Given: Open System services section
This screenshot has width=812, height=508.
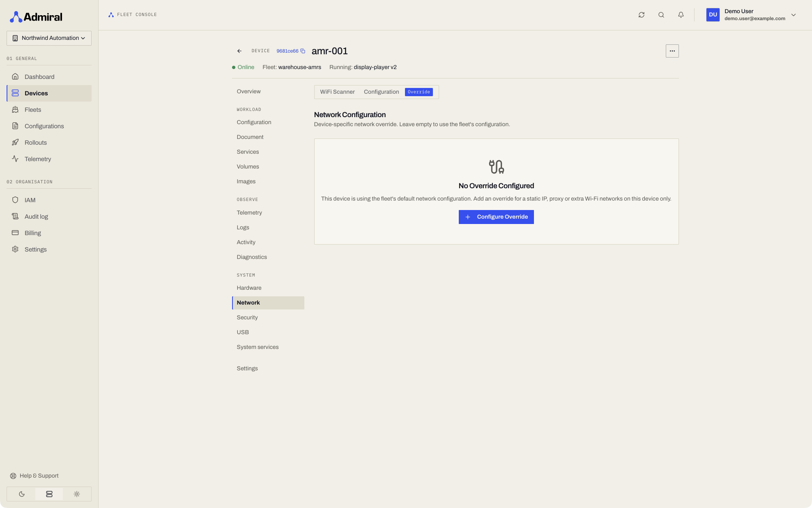Looking at the screenshot, I should (268, 347).
